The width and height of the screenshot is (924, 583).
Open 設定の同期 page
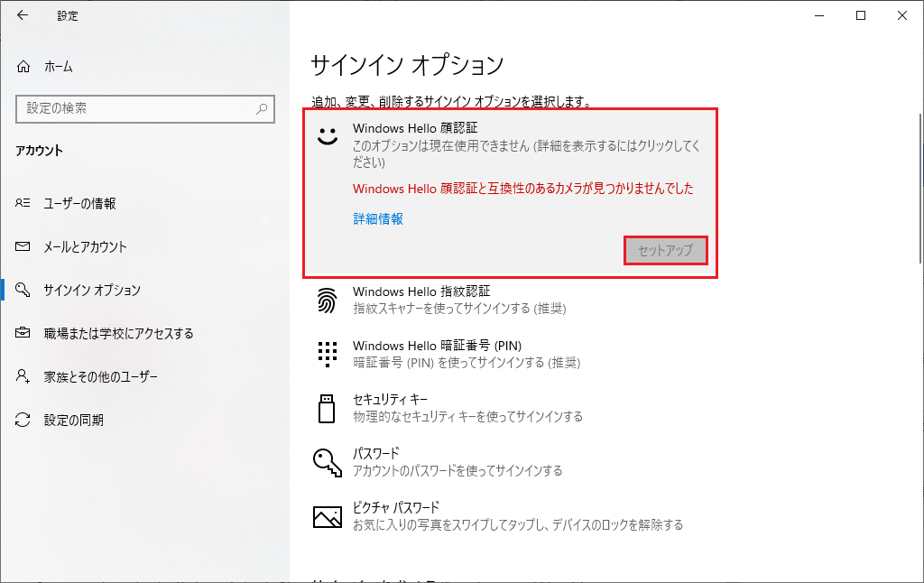tap(73, 421)
